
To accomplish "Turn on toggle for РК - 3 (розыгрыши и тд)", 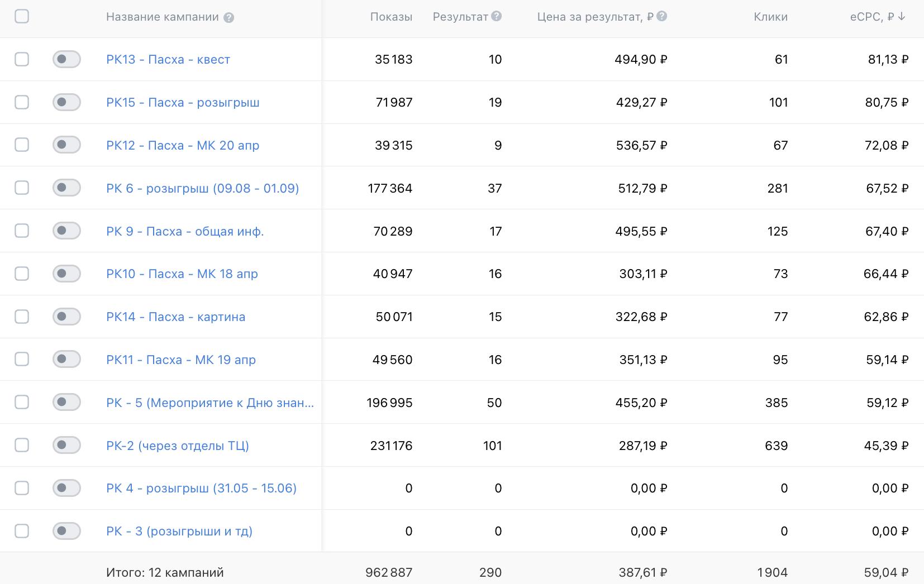I will click(66, 531).
